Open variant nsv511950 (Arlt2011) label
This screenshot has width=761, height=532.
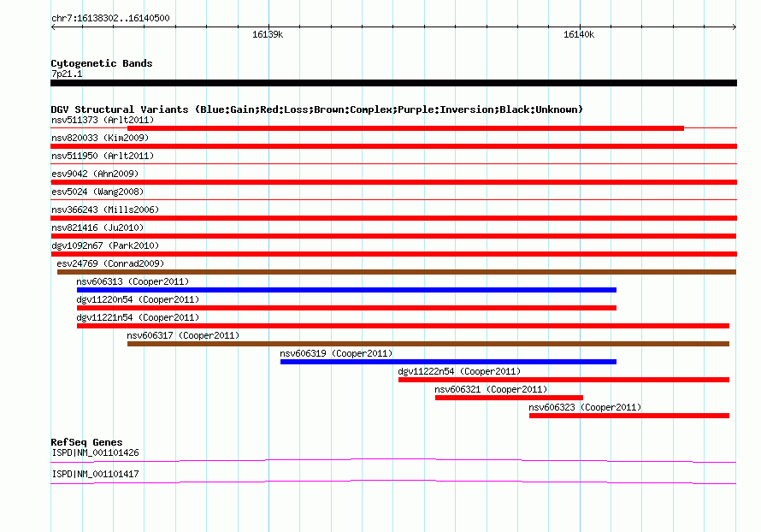tap(103, 156)
